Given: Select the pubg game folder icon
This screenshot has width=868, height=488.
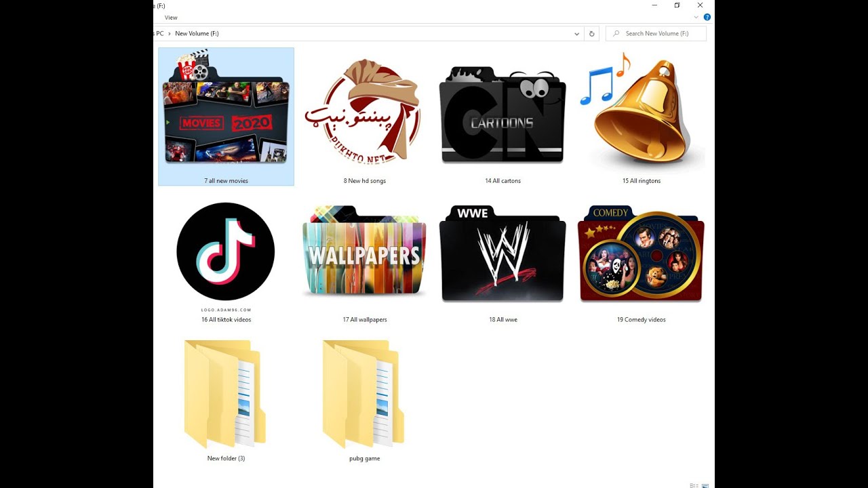Looking at the screenshot, I should click(x=363, y=394).
